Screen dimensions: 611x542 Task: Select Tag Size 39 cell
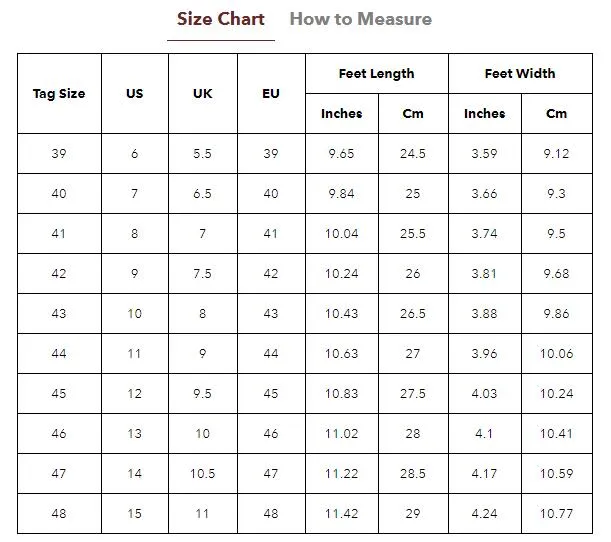click(59, 154)
